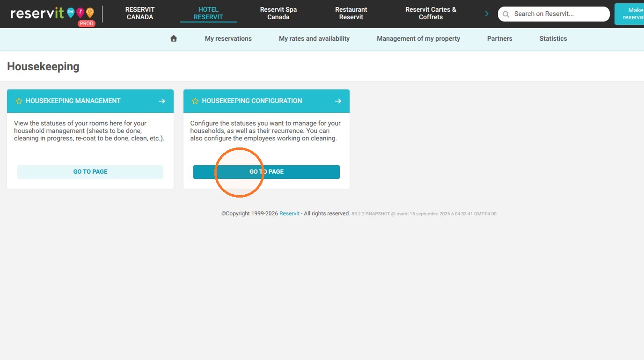Switch to Reservit Spa Canada
The height and width of the screenshot is (360, 644).
point(278,13)
